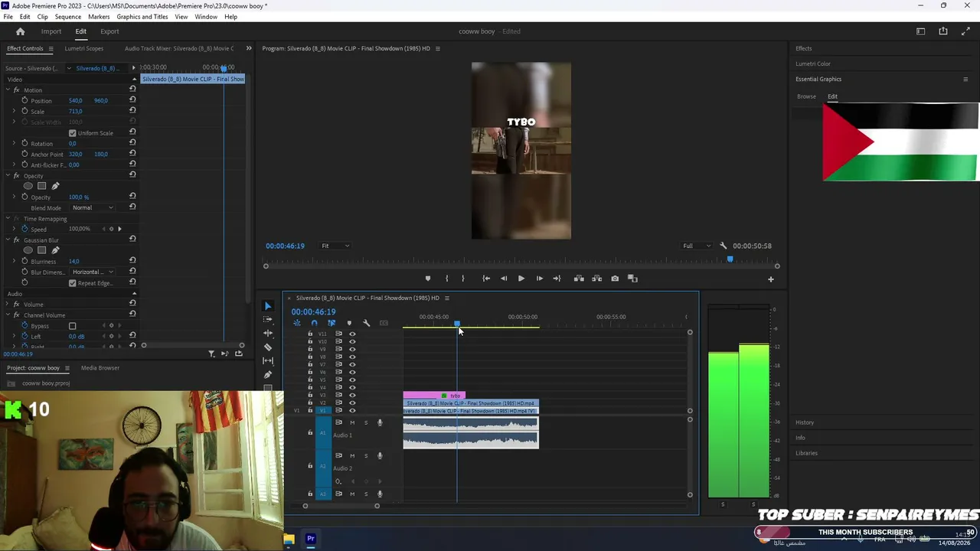Open the Program Monitor button editor plus icon
Screen dimensions: 980x551
coord(771,279)
